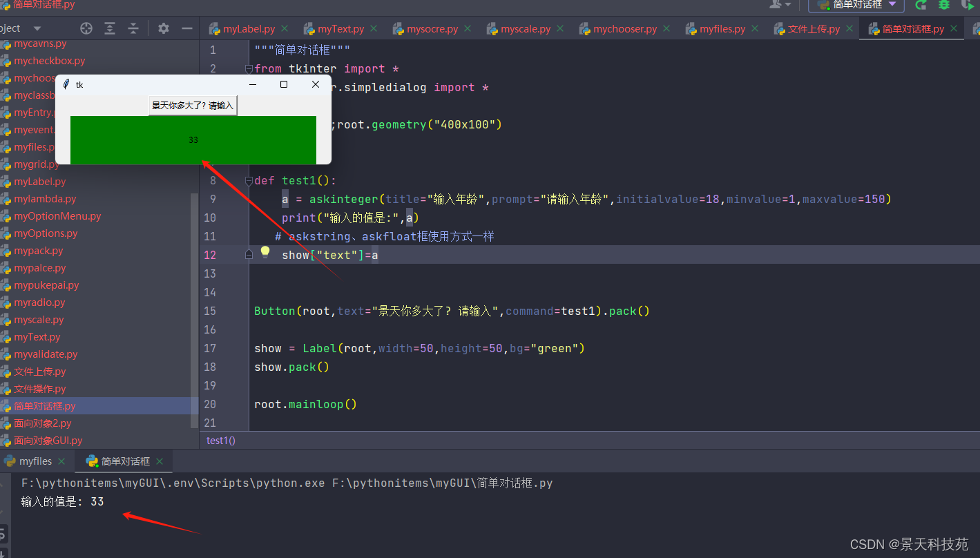Collapse the def test1 fold marker

click(x=249, y=180)
